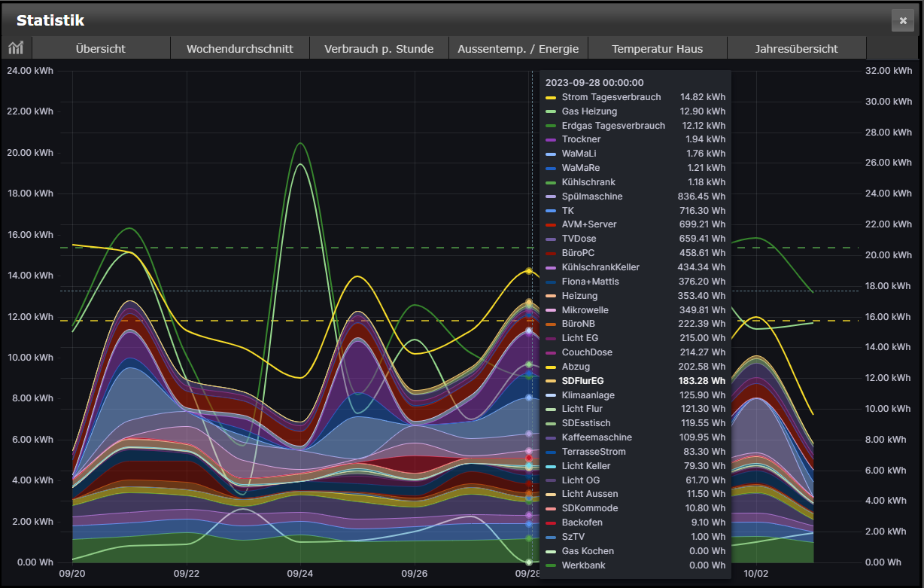Select the Werkbank row in the tooltip
The image size is (924, 588).
[583, 565]
